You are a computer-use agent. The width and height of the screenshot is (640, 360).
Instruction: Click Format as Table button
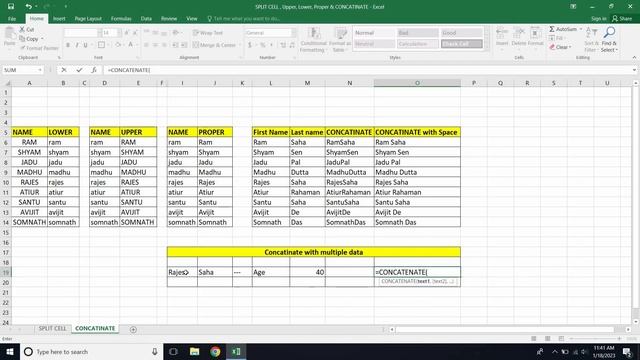point(340,40)
